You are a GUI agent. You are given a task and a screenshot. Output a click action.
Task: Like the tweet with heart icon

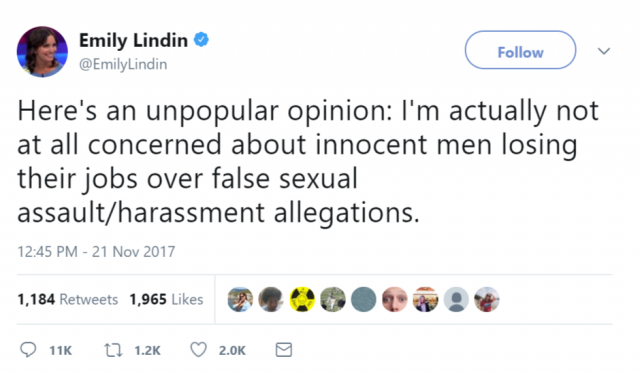click(198, 350)
